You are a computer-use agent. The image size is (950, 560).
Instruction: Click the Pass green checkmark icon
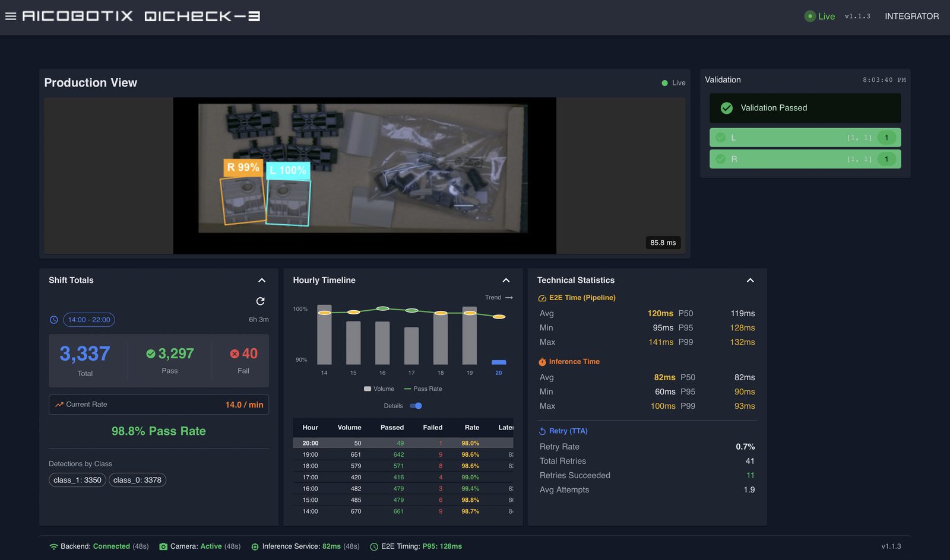pos(151,354)
